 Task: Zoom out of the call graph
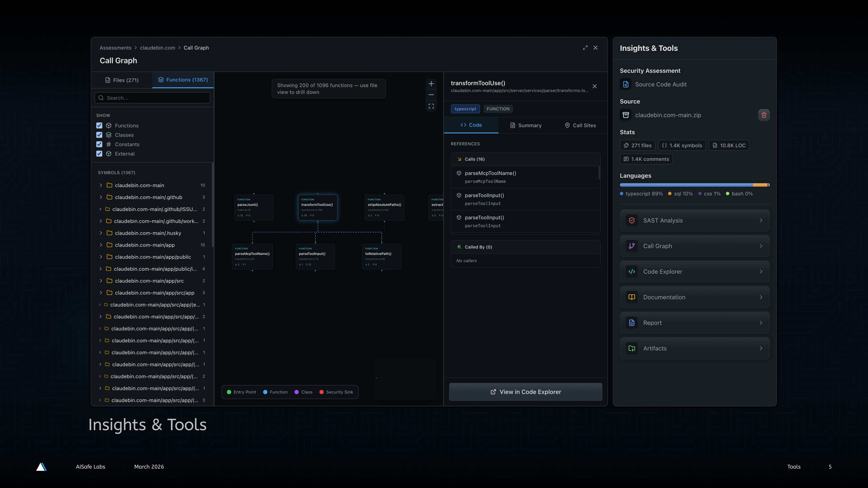431,95
